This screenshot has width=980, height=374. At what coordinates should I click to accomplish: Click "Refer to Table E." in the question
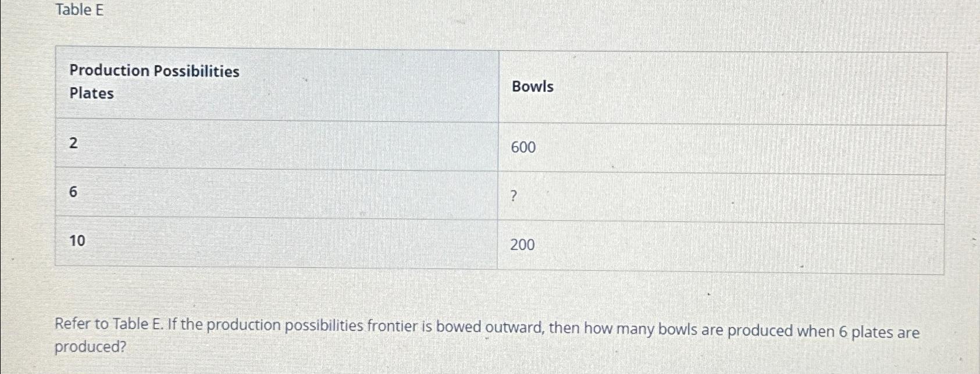tap(109, 324)
